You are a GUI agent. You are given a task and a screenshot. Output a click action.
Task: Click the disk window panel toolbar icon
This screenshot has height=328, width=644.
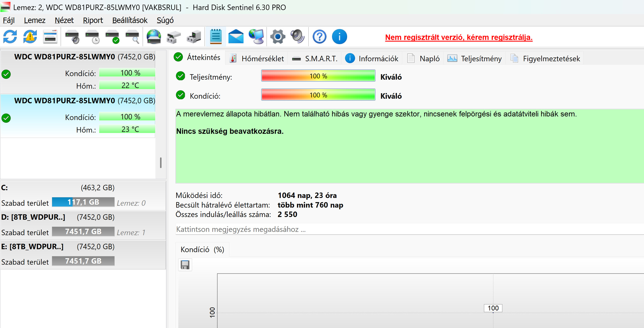[x=50, y=37]
